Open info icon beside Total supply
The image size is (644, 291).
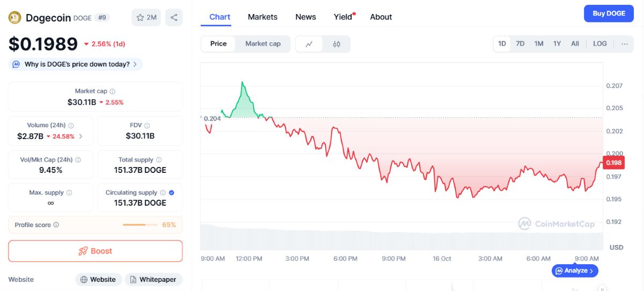pyautogui.click(x=158, y=160)
